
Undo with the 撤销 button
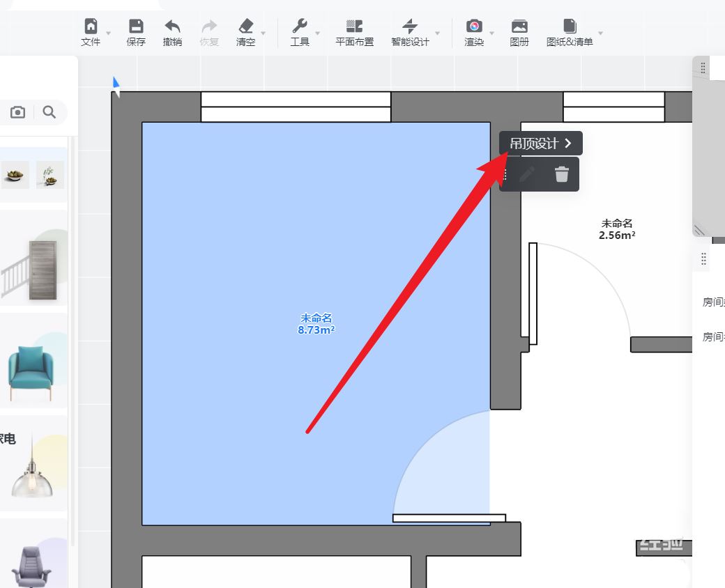[x=172, y=32]
